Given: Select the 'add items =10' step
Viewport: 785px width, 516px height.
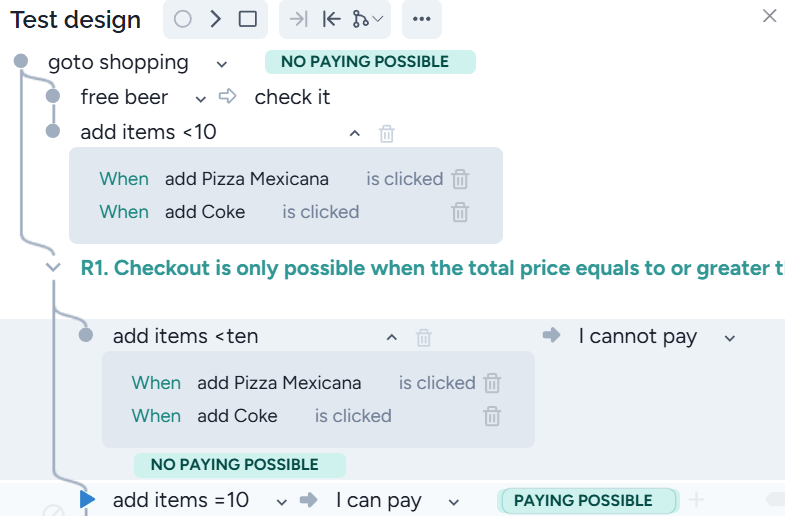Looking at the screenshot, I should [x=180, y=500].
